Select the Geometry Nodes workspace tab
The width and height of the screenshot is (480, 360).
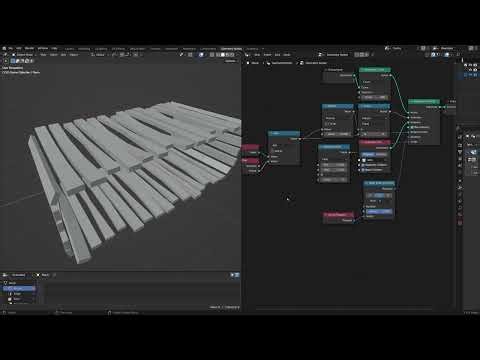[231, 49]
